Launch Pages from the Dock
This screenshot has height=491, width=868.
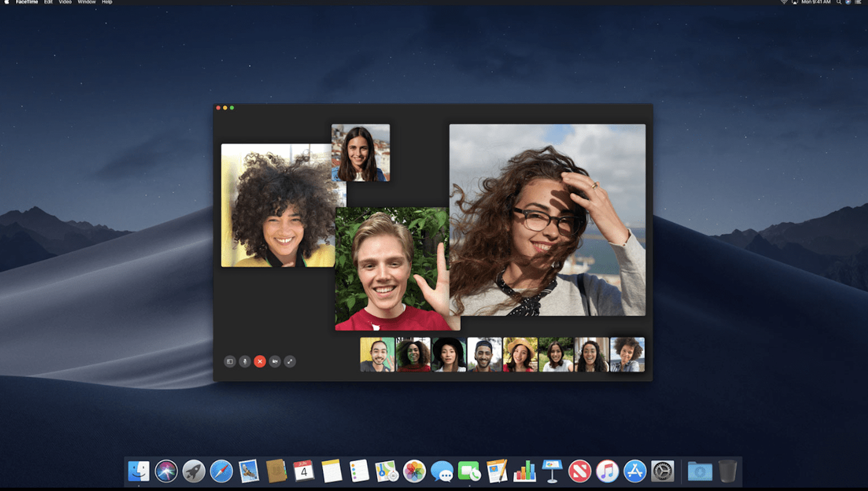pos(497,471)
